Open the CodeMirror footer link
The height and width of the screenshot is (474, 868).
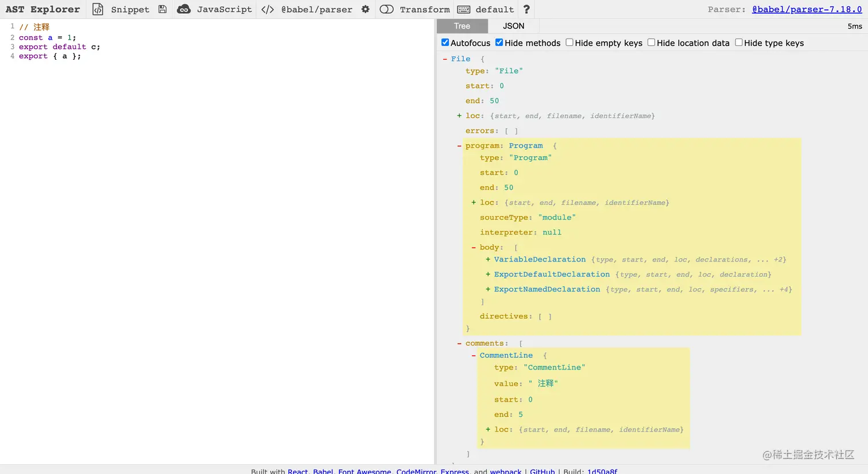click(416, 471)
